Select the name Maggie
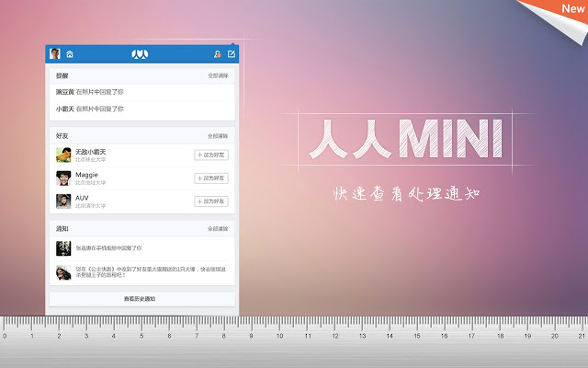The image size is (588, 368). 86,175
